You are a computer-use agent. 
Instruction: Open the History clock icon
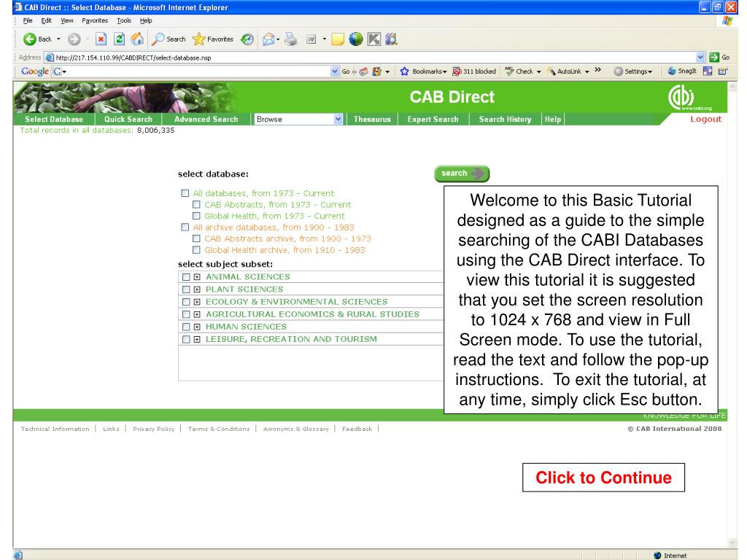247,39
